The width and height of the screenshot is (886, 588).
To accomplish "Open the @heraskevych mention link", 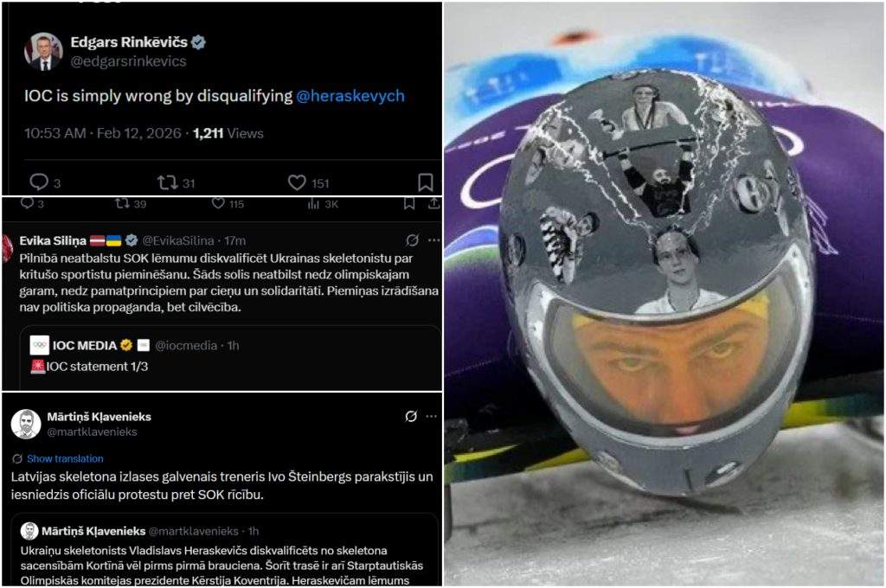I will pyautogui.click(x=350, y=96).
